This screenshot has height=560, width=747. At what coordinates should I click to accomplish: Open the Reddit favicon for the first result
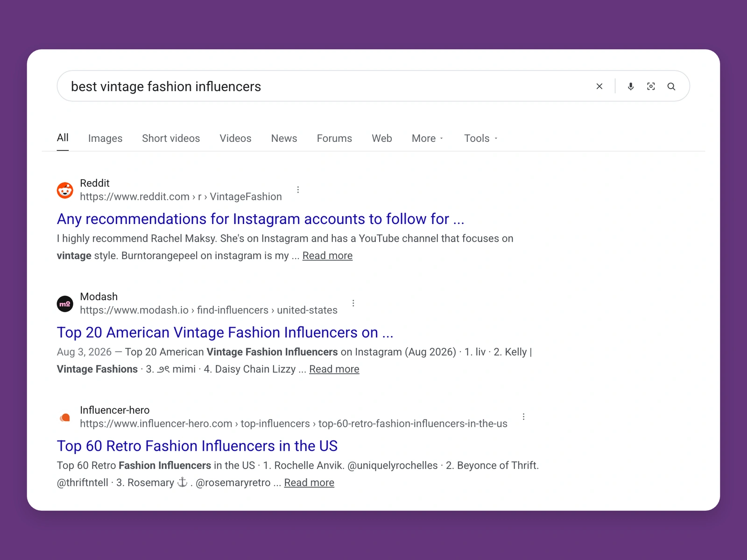65,190
